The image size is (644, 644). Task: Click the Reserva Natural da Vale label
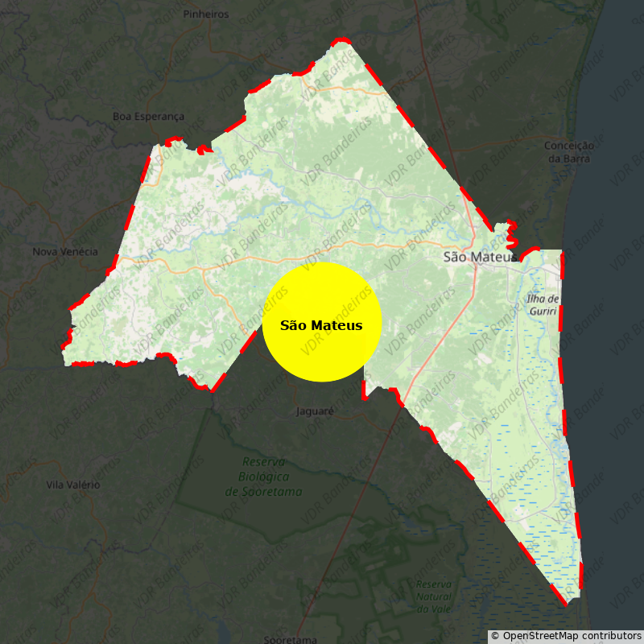point(434,597)
